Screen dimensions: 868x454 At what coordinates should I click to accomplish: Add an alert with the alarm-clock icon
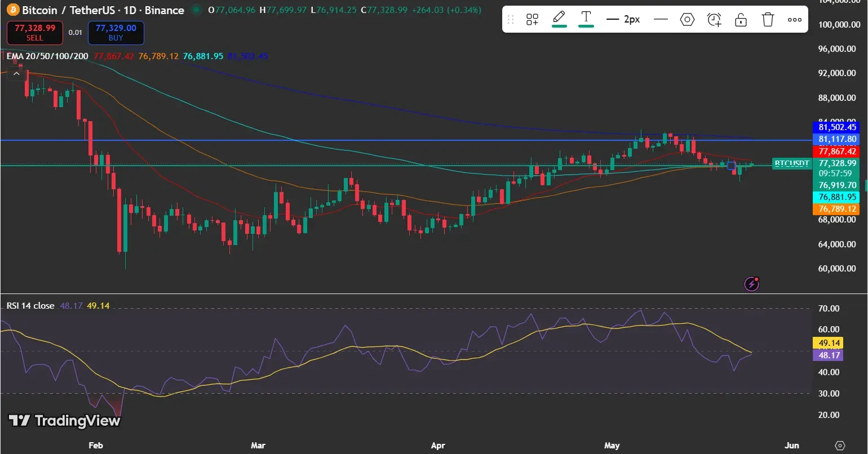(714, 20)
